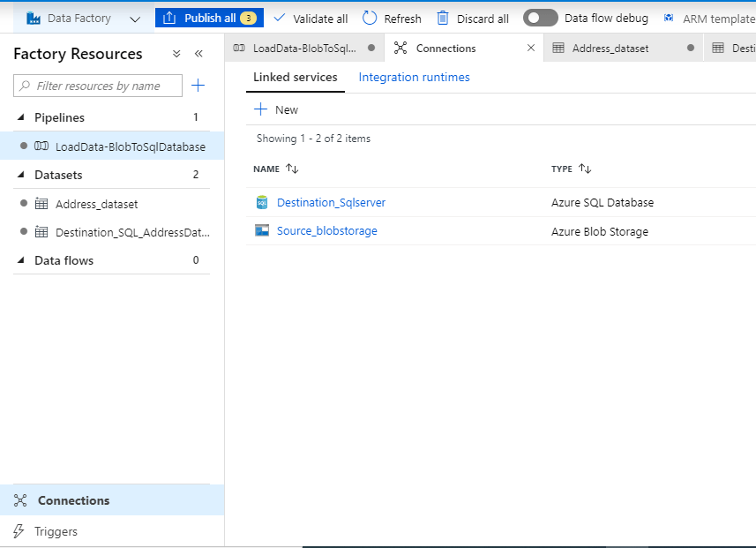Click New linked service button
Viewport: 756px width, 548px height.
(x=276, y=109)
